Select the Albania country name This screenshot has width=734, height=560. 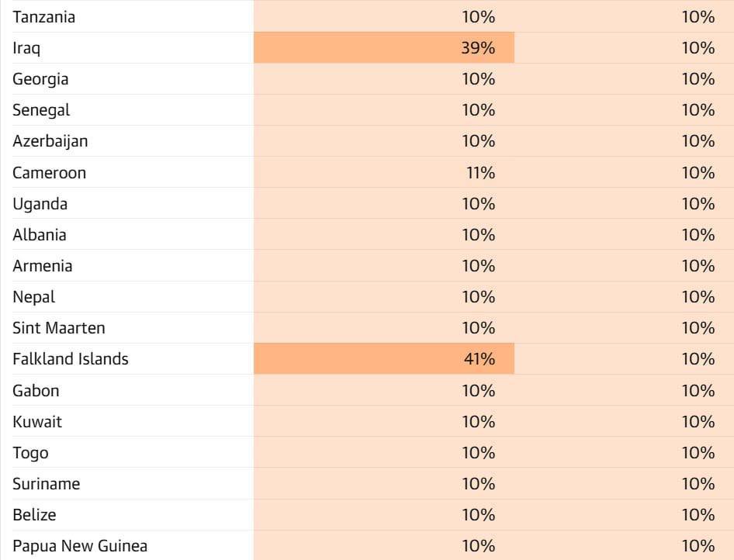40,235
